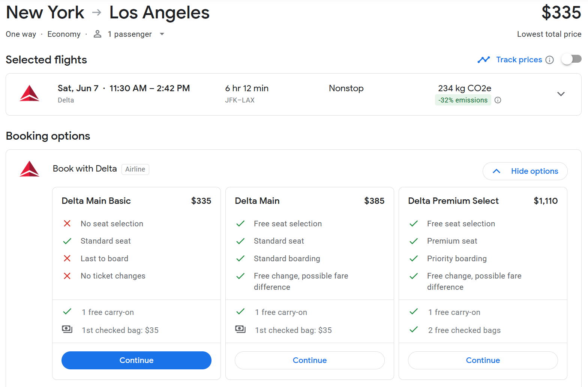Click the 1 passenger label

tap(130, 34)
